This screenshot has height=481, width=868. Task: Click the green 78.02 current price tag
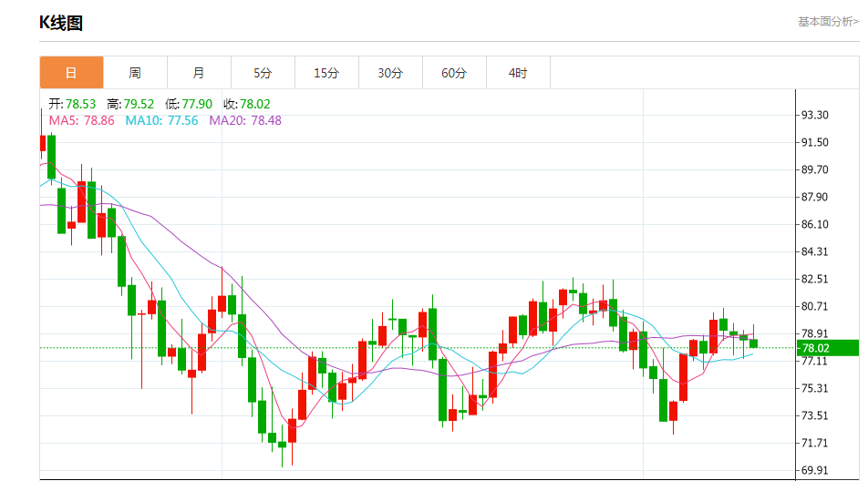click(827, 348)
